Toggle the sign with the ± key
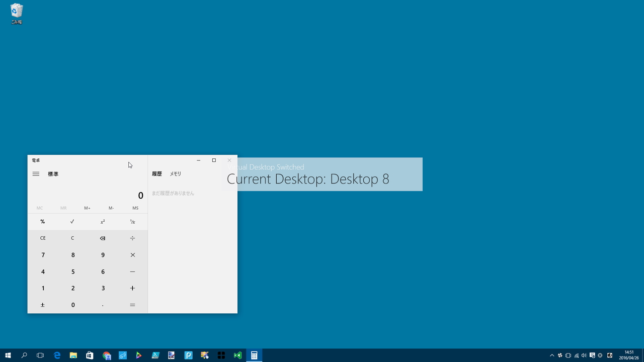The height and width of the screenshot is (362, 644). pos(43,305)
